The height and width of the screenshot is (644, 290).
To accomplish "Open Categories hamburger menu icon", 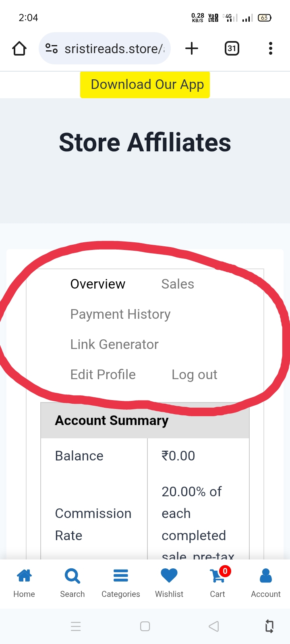I will (x=121, y=576).
